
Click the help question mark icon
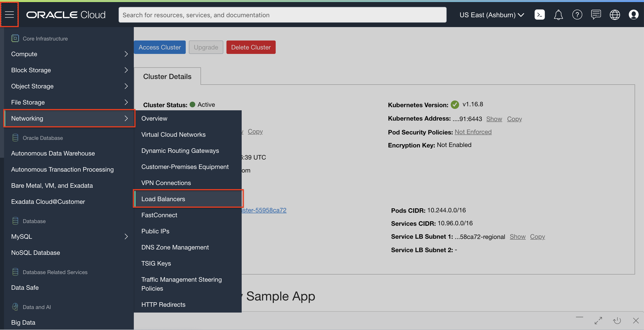pyautogui.click(x=577, y=15)
